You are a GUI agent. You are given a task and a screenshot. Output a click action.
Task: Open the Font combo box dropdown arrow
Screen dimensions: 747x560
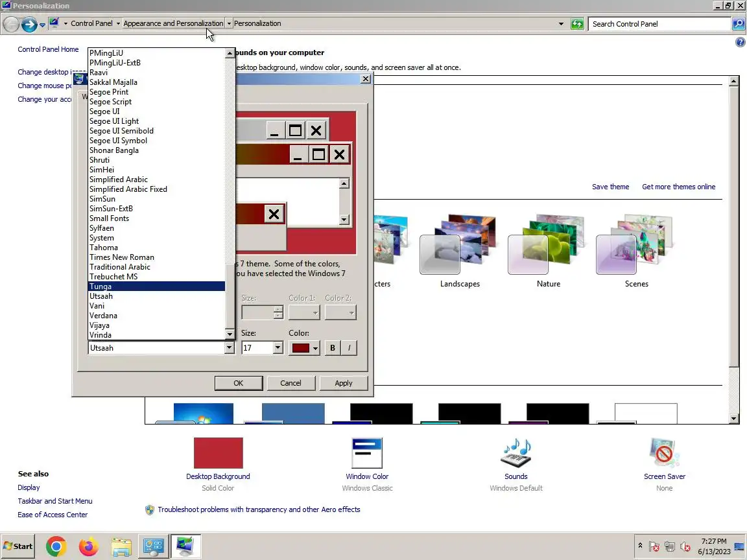tap(229, 348)
